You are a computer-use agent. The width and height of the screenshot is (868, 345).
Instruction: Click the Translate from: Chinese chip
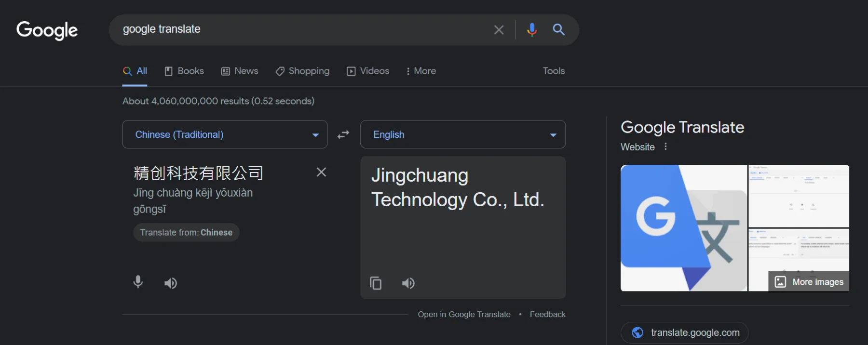(186, 232)
